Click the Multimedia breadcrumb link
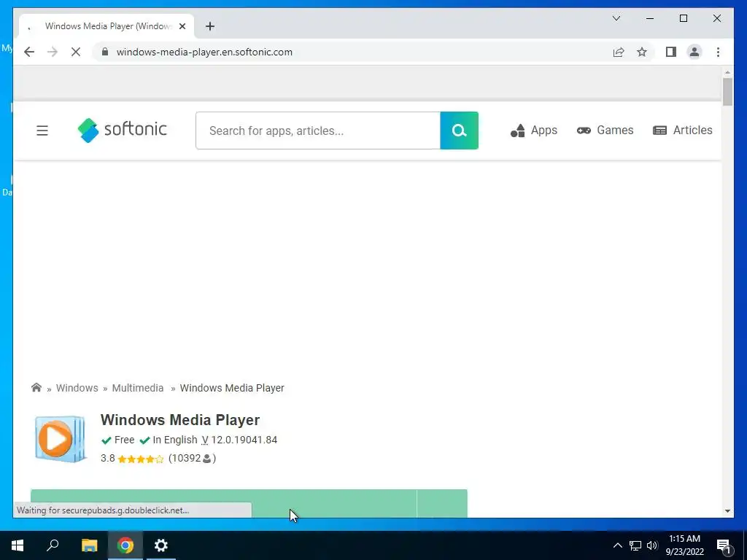This screenshot has height=560, width=747. point(138,388)
